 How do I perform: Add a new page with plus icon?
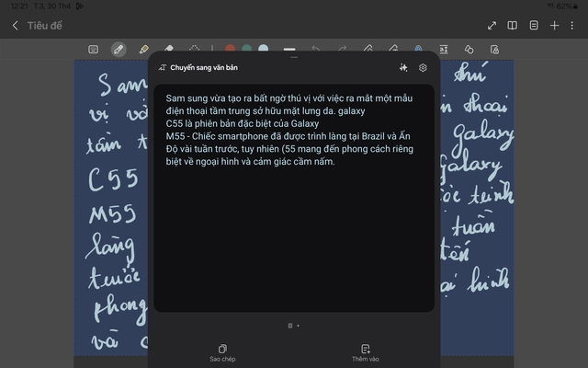click(554, 26)
